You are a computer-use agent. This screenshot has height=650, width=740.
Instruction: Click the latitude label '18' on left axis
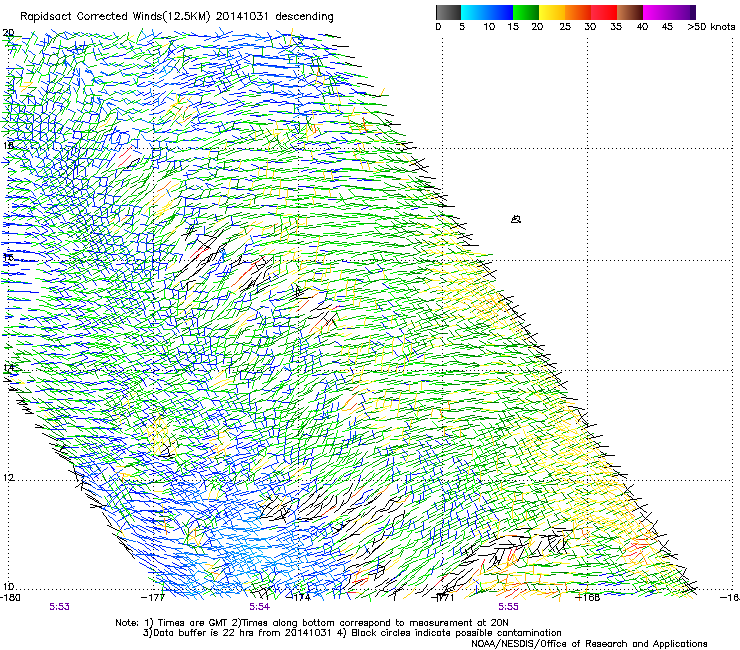(8, 145)
